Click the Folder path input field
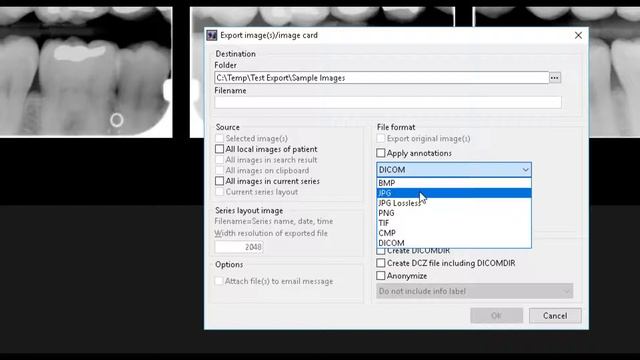The image size is (640, 360). point(382,78)
